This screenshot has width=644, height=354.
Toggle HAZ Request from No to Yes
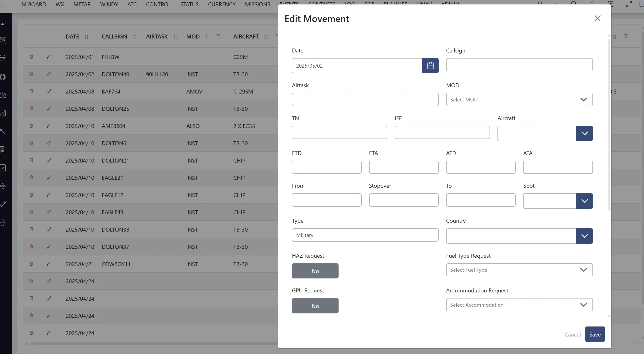(315, 271)
